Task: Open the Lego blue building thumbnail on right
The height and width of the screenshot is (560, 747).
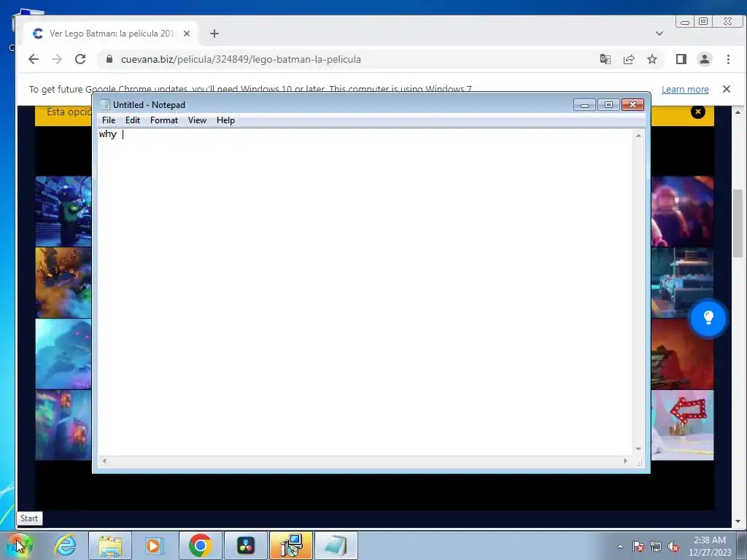Action: click(682, 283)
